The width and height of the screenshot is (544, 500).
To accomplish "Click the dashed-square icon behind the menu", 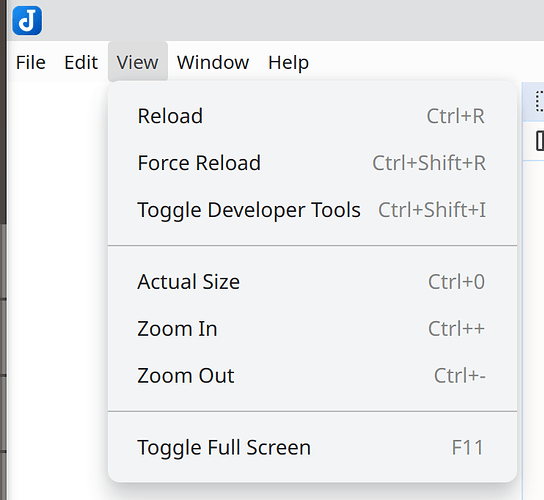I will coord(539,101).
